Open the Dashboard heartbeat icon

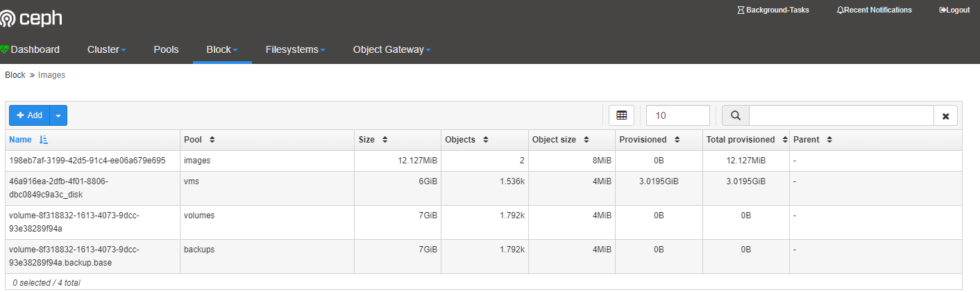(5, 50)
